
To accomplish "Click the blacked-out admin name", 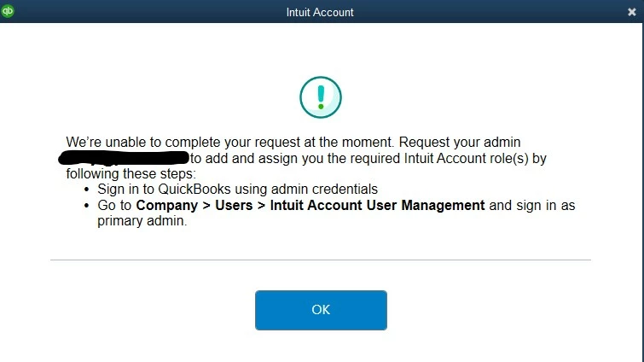I will point(124,158).
